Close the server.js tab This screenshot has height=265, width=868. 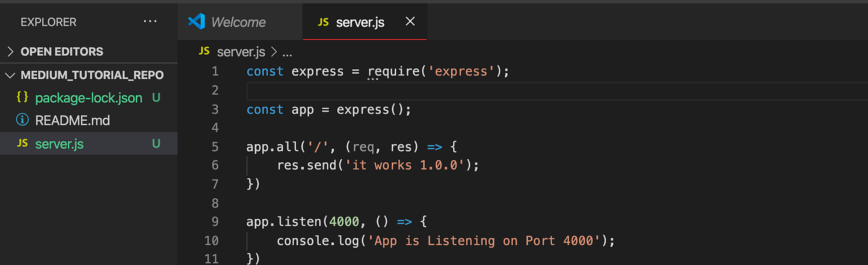pyautogui.click(x=410, y=22)
